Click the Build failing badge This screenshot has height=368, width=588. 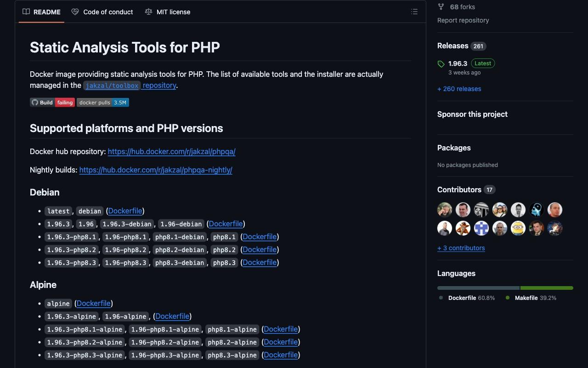coord(52,103)
